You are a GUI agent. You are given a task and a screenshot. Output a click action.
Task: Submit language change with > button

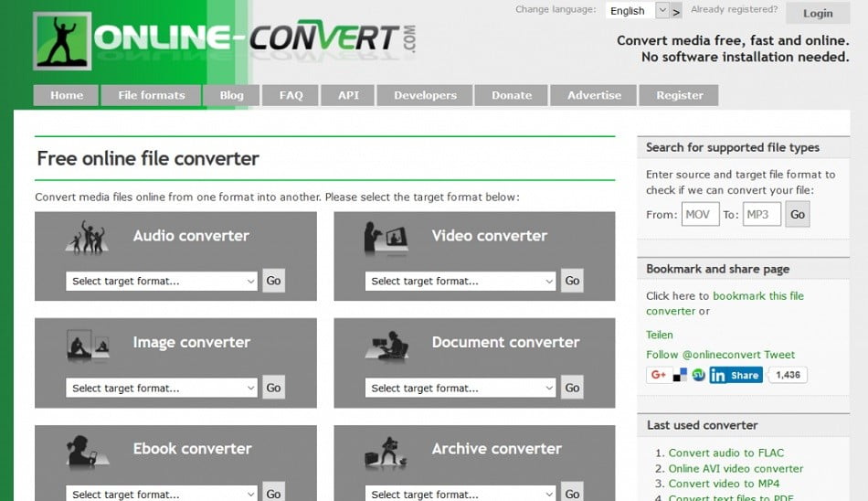tap(676, 11)
